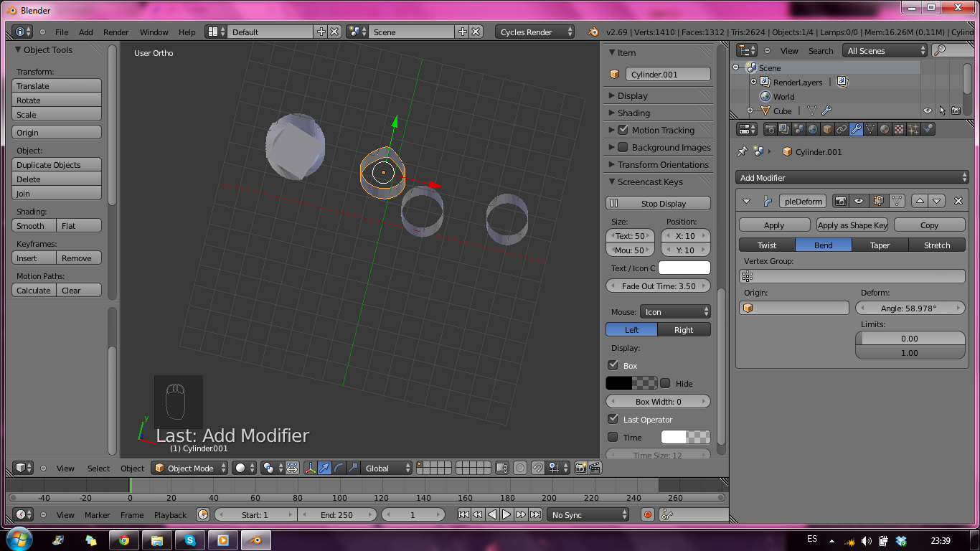Open the Object Mode dropdown

(x=189, y=468)
